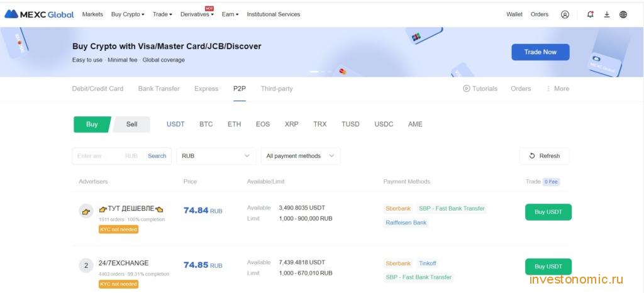The width and height of the screenshot is (644, 293).
Task: Select the Buy toggle
Action: pos(92,124)
